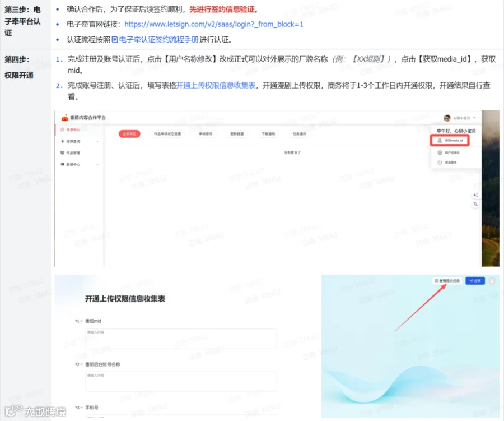Select the 下载通知 filter

click(268, 134)
